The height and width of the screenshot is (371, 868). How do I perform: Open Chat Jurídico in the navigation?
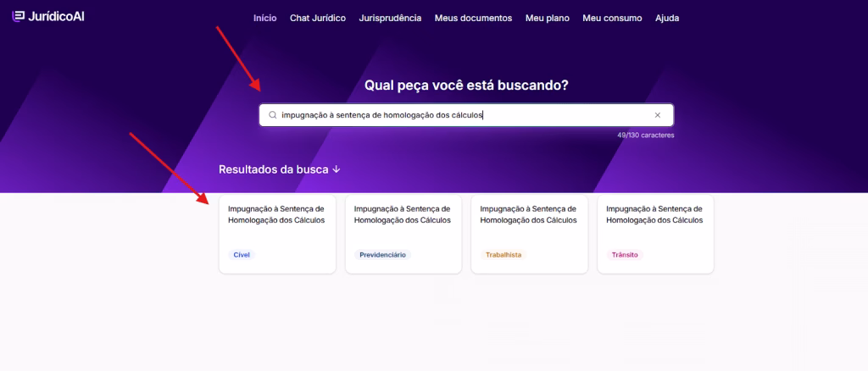(318, 19)
